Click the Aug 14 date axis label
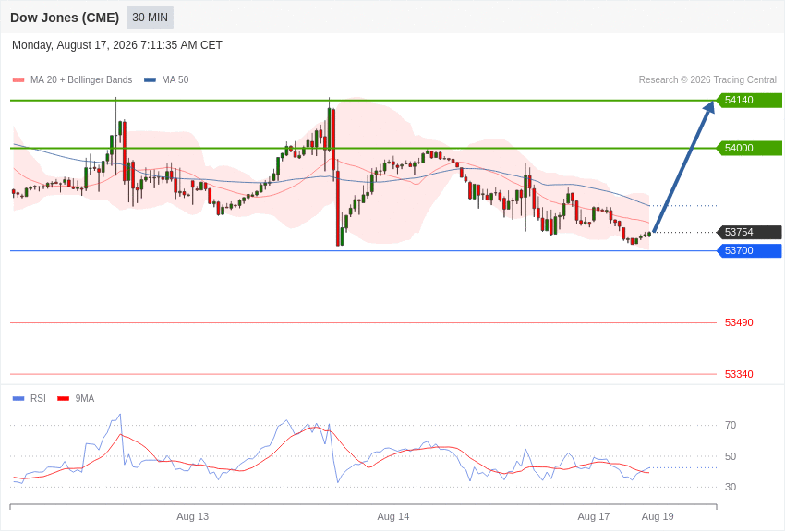The image size is (785, 532). coord(393,517)
